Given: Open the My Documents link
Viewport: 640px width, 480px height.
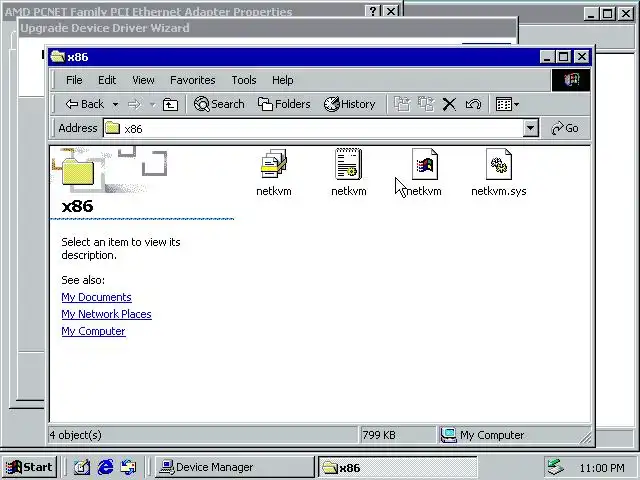Looking at the screenshot, I should [96, 297].
